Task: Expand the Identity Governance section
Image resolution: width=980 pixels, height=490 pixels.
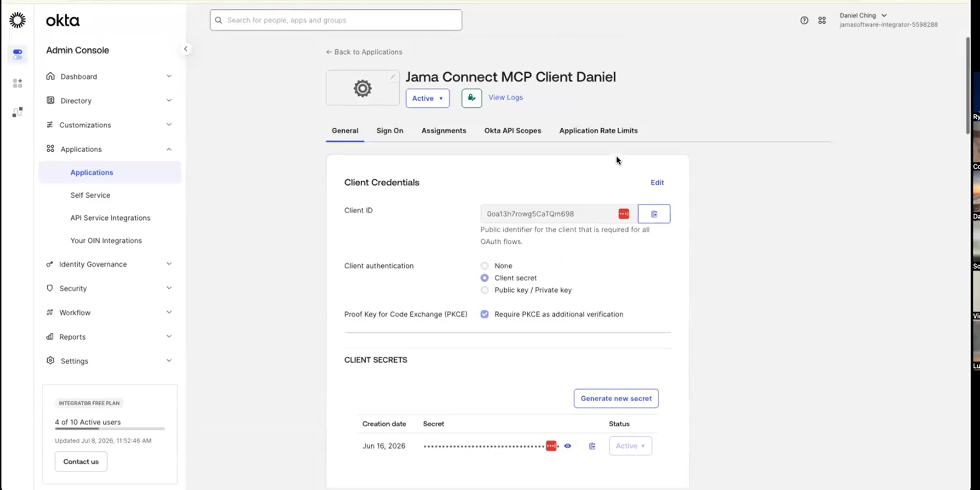Action: coord(169,264)
